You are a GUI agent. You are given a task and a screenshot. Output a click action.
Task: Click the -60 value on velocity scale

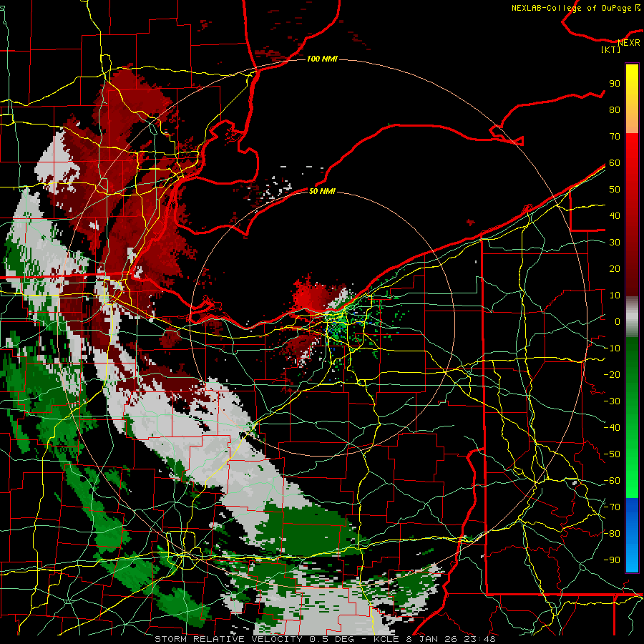click(612, 481)
